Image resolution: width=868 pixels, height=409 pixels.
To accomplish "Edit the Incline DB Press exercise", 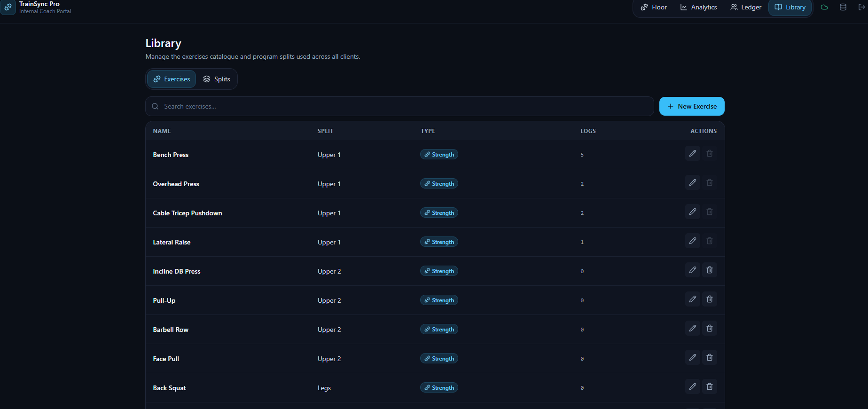I will (x=692, y=270).
